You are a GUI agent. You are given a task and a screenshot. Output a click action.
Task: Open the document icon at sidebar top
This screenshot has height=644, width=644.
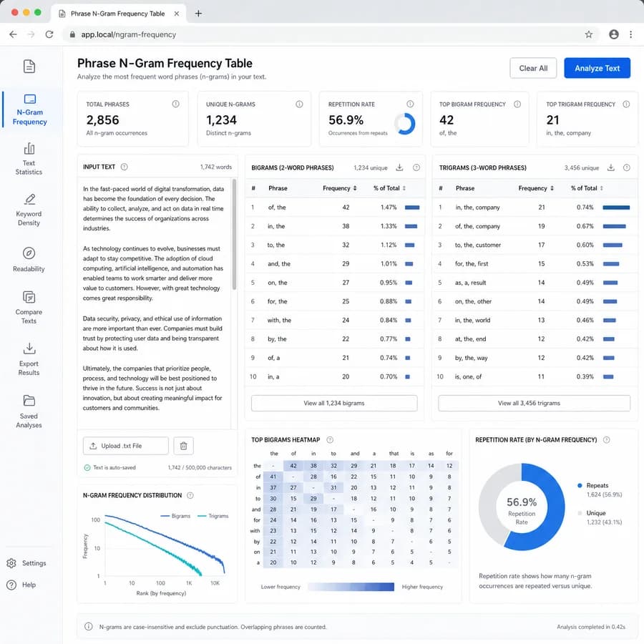tap(29, 66)
